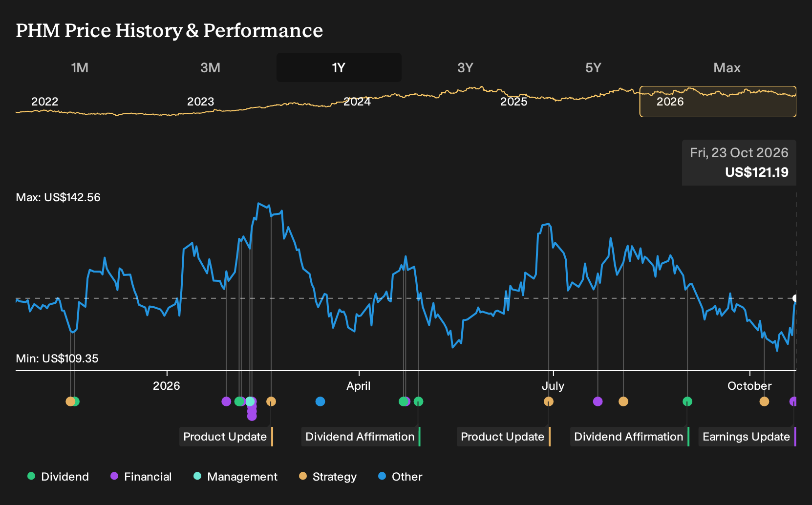Click the green Dividend marker above Dividend Affirmation near April
The width and height of the screenshot is (812, 505).
pyautogui.click(x=418, y=401)
